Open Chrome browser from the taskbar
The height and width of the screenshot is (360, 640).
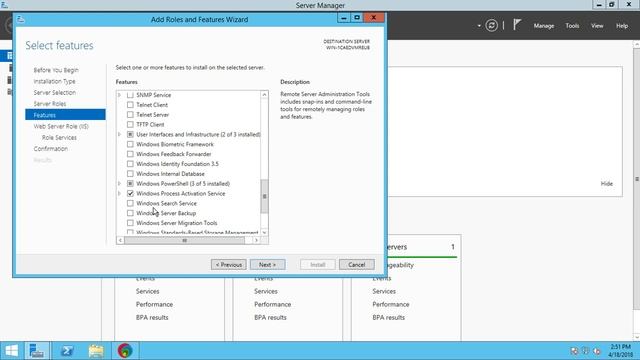click(125, 351)
